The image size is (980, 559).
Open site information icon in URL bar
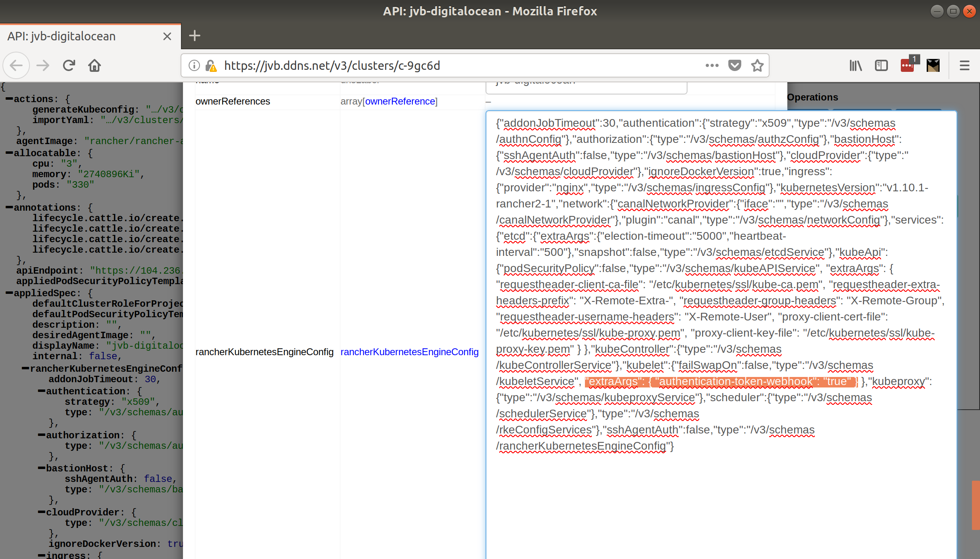194,65
